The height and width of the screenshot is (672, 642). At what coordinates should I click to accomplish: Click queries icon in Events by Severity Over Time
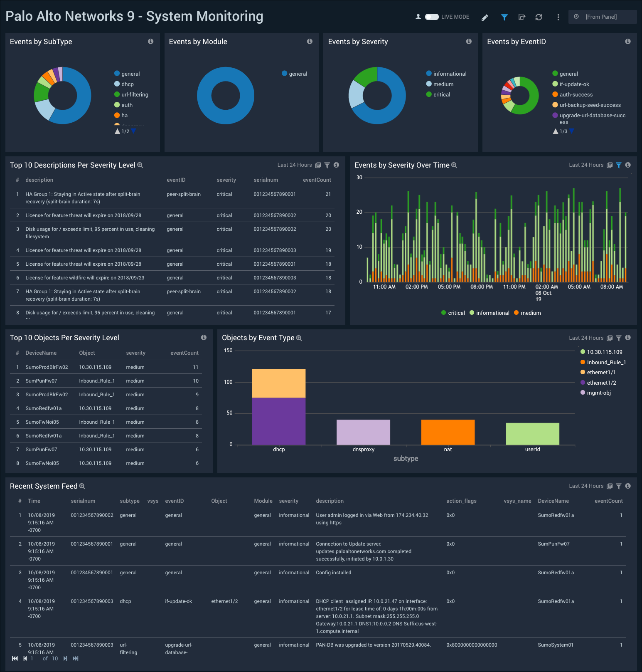610,165
